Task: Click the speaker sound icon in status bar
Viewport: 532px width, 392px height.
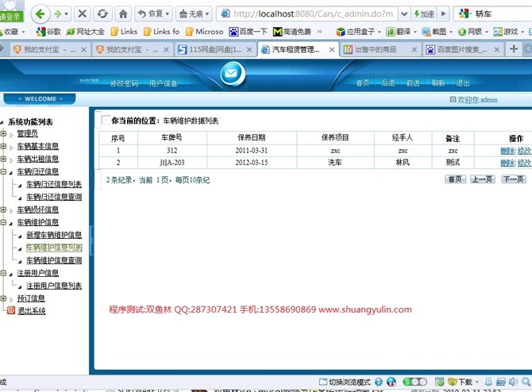Action: point(513,382)
